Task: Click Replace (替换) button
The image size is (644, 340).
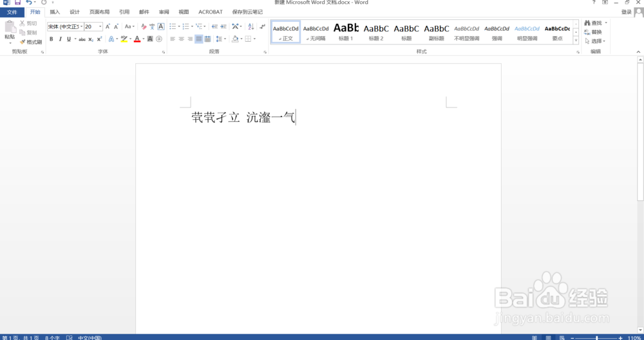Action: (x=593, y=32)
